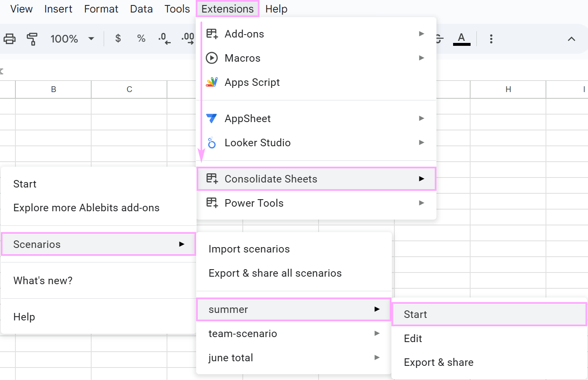Expand the Consolidate Sheets submenu arrow
This screenshot has height=380, width=588.
421,179
